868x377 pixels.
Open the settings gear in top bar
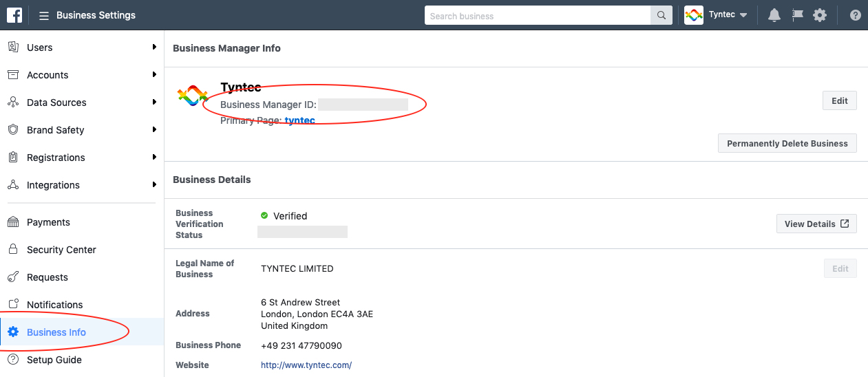[x=820, y=15]
